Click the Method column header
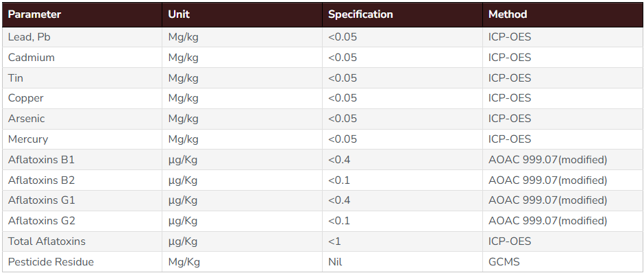 [562, 14]
